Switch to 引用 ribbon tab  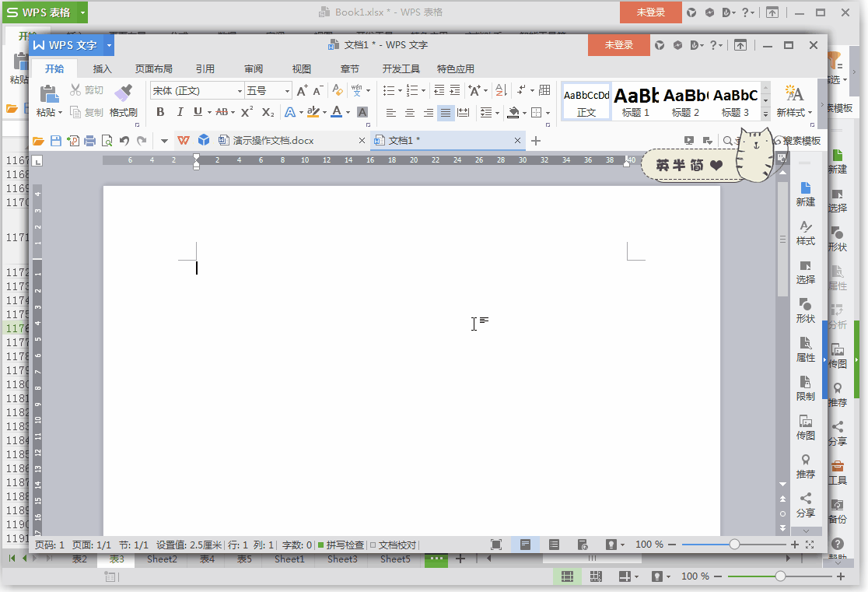205,68
